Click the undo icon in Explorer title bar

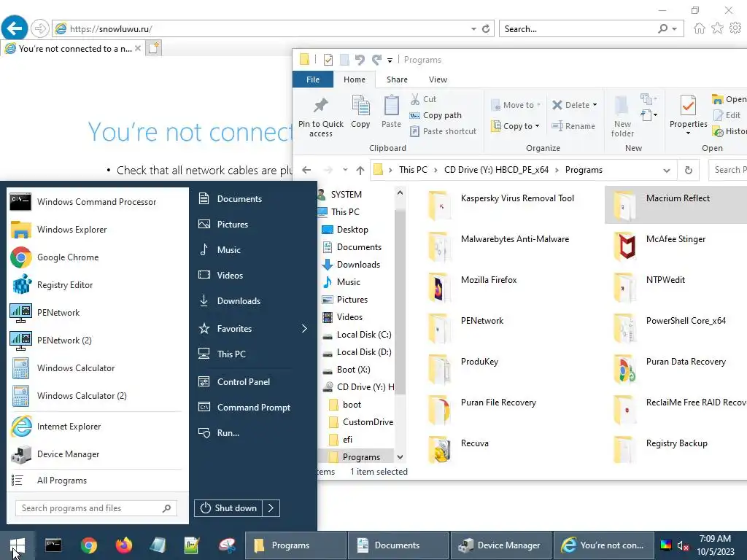point(360,60)
